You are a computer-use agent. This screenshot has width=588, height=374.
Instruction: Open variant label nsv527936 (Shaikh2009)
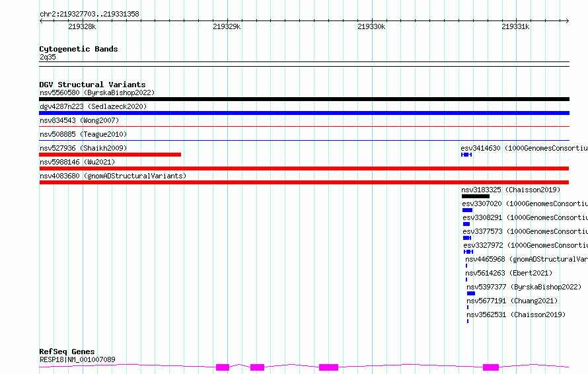83,148
